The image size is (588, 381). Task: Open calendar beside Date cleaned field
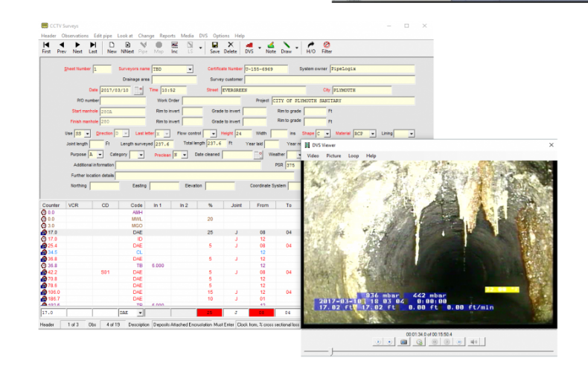tap(258, 155)
